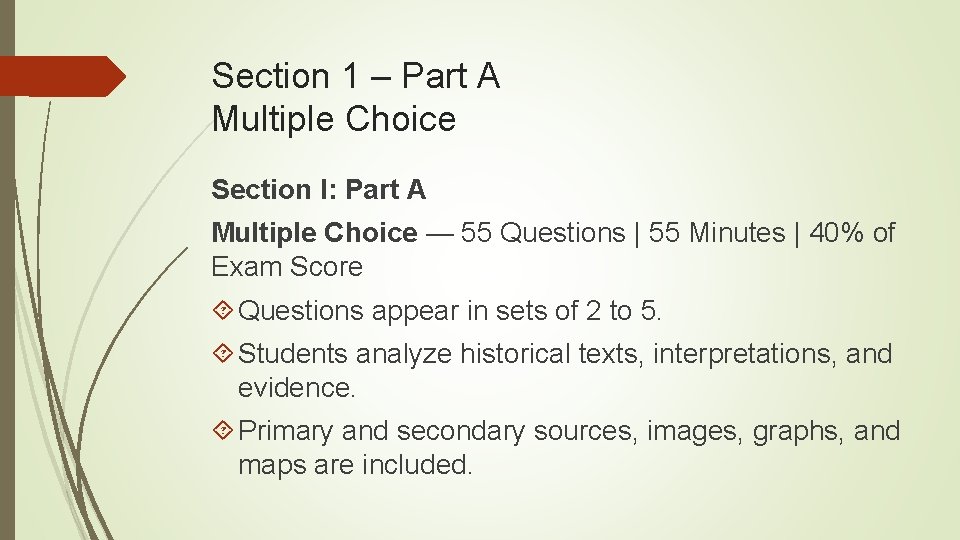
Task: Click 'maps are included.' text
Action: pyautogui.click(x=355, y=465)
